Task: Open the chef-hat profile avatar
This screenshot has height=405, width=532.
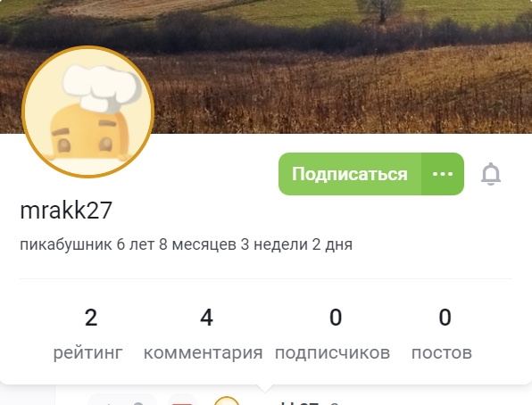Action: pyautogui.click(x=87, y=112)
